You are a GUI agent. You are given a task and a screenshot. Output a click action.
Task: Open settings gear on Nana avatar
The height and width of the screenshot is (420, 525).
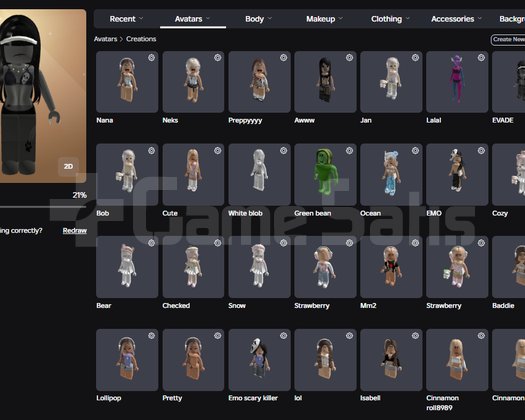click(151, 58)
